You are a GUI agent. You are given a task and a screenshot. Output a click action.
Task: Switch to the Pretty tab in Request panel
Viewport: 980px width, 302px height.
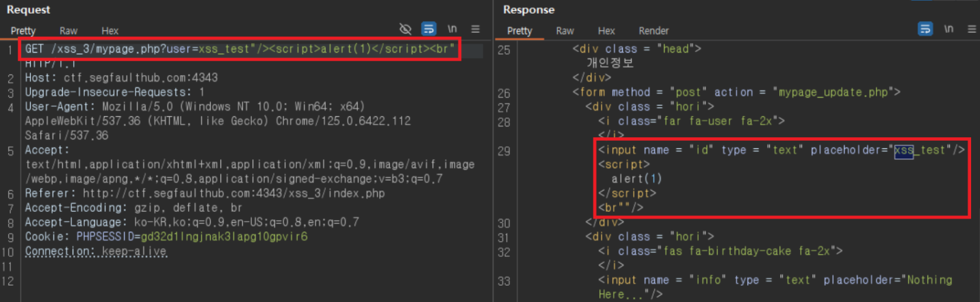[23, 31]
